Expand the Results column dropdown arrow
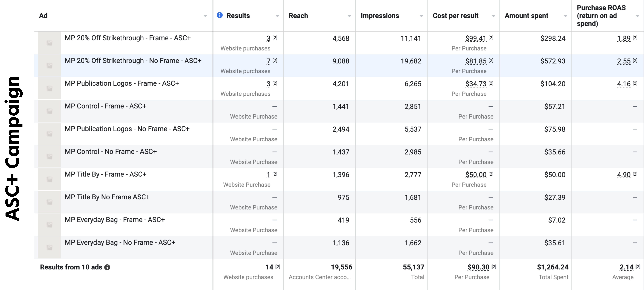Viewport: 644px width, 290px height. click(277, 16)
